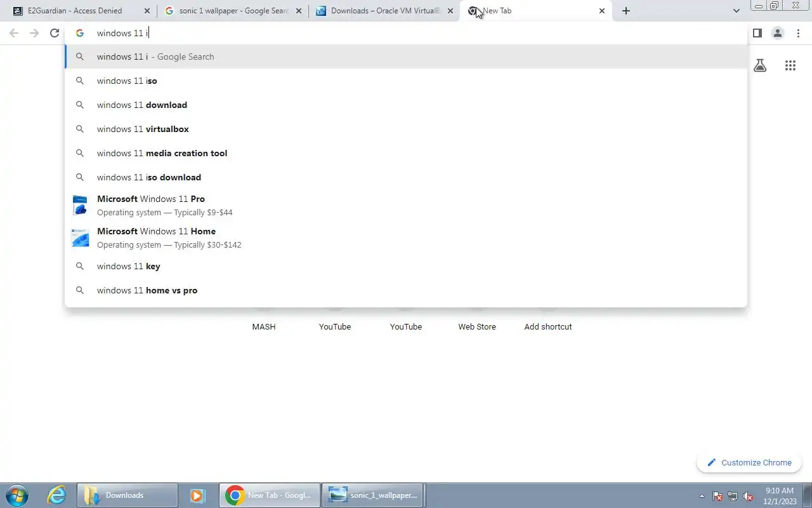Click the Action Center flag tray icon
The image size is (812, 508).
point(717,496)
